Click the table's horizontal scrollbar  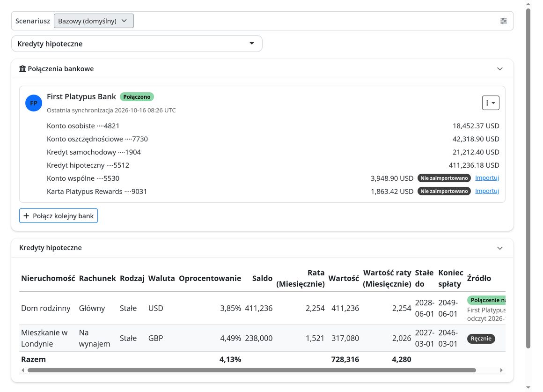(x=252, y=370)
